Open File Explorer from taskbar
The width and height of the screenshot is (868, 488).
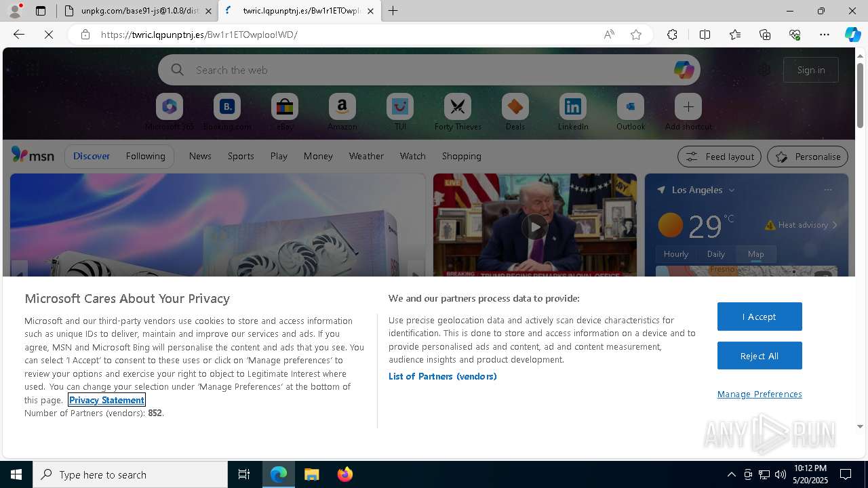(312, 474)
